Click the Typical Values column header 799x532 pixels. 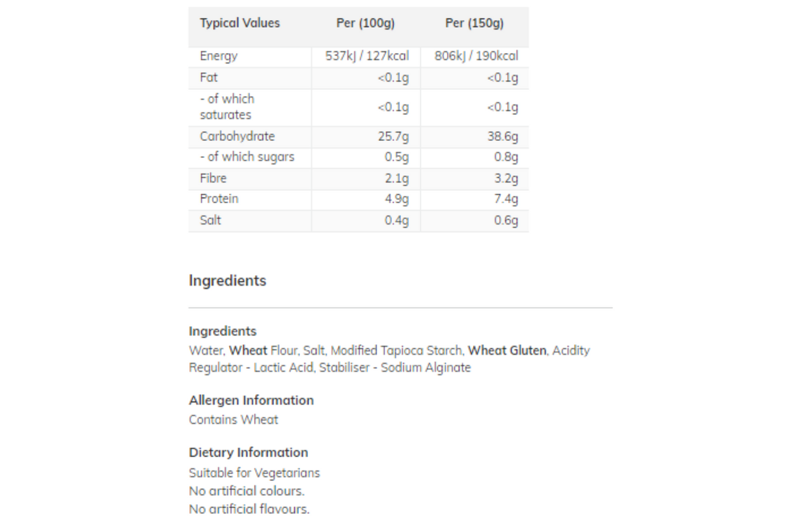240,24
